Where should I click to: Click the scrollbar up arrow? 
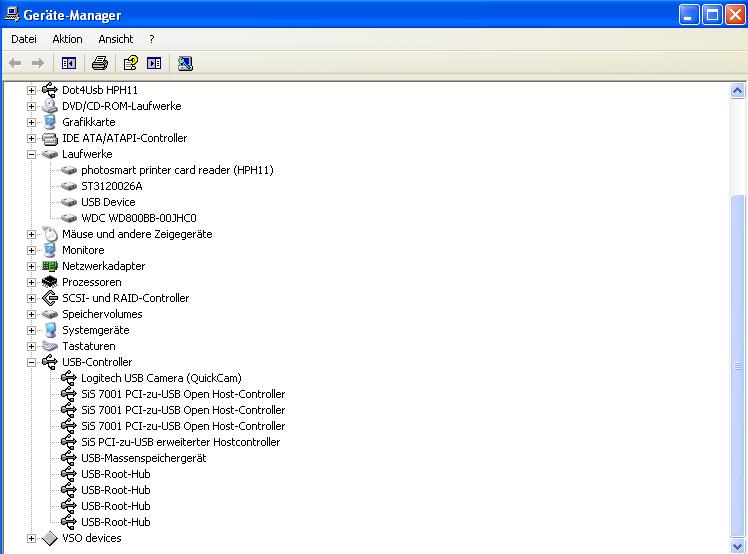pos(738,90)
